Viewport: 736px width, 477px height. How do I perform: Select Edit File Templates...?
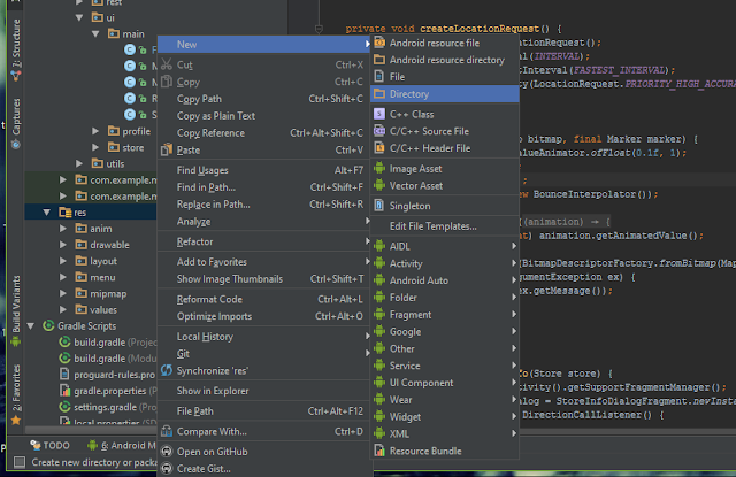coord(445,226)
